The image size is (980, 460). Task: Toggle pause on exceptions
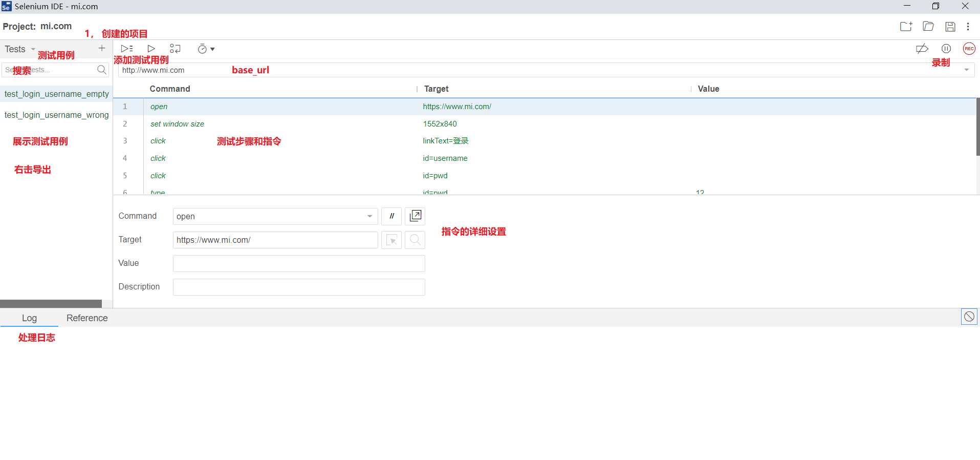[x=946, y=49]
